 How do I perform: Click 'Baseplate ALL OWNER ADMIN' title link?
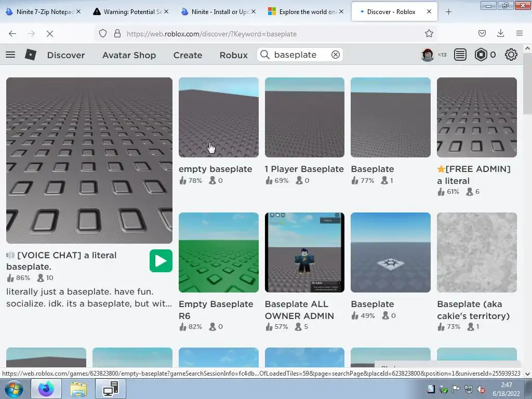pos(299,310)
